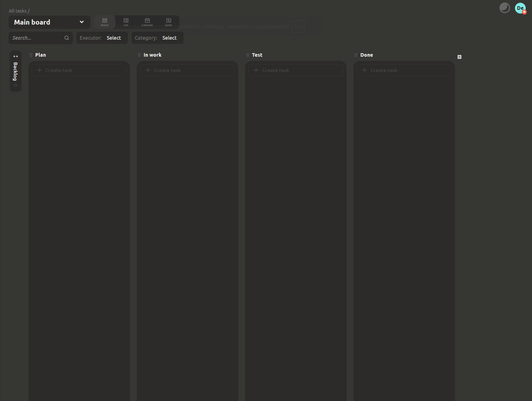Expand the Main board dropdown
532x401 pixels.
point(49,22)
